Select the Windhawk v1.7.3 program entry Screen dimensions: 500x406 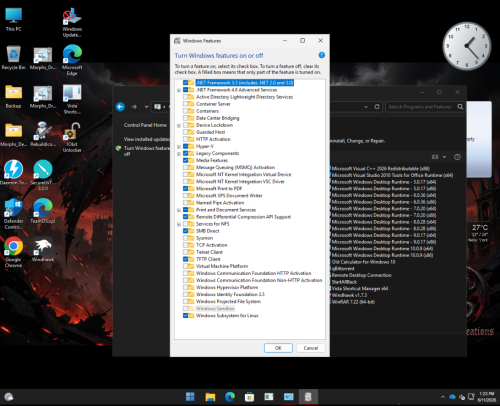click(349, 295)
